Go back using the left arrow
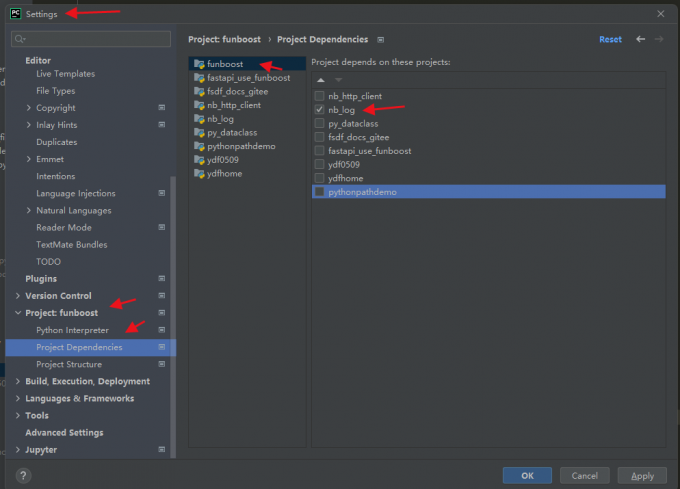This screenshot has height=489, width=680. pyautogui.click(x=641, y=39)
